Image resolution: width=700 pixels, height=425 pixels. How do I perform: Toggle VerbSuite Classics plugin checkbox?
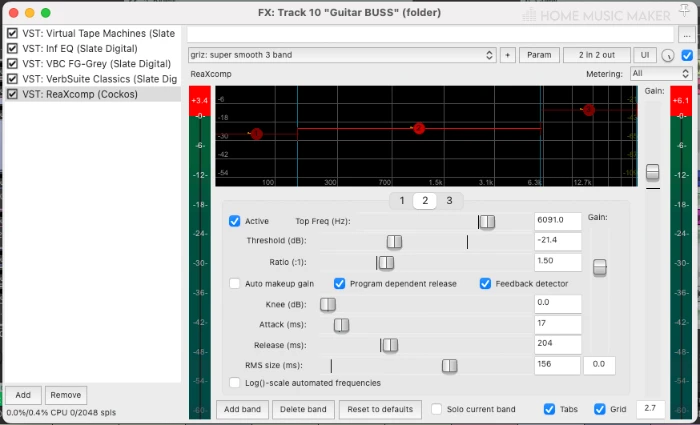coord(12,79)
